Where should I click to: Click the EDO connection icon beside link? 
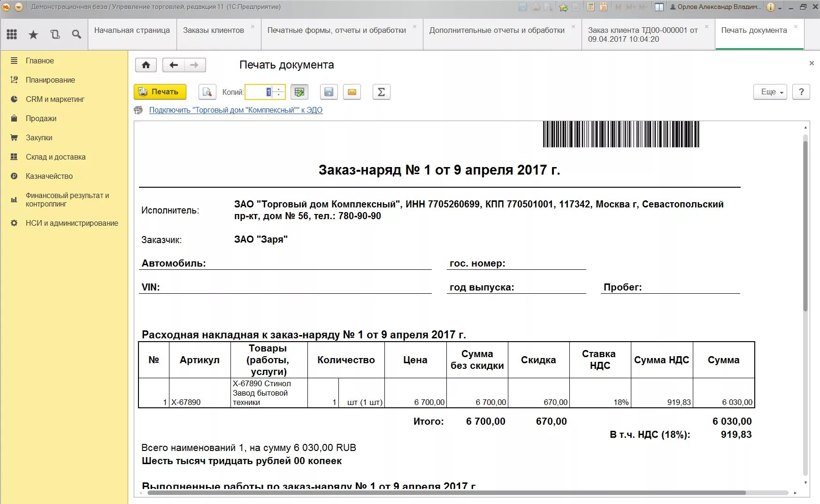[x=138, y=110]
